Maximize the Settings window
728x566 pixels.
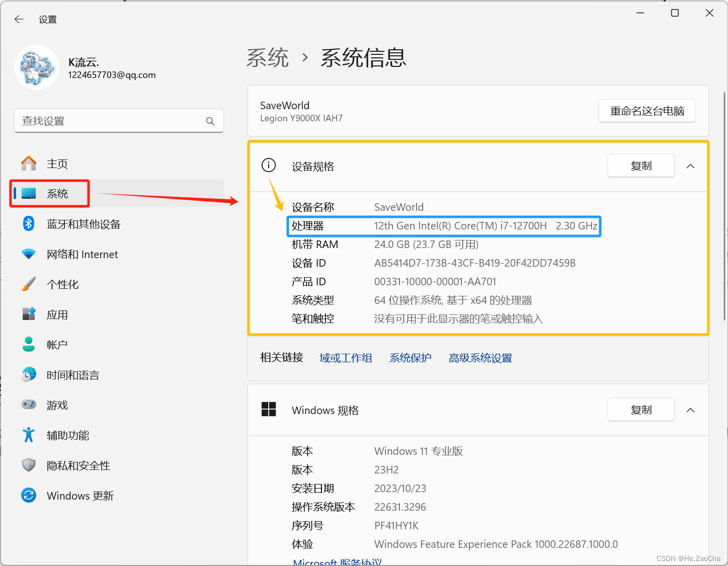click(x=675, y=13)
